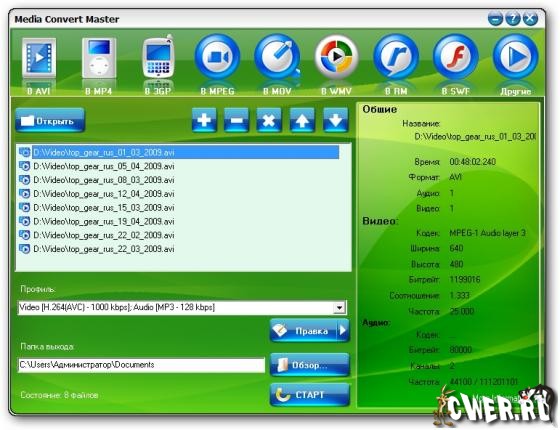Click the Папка выхода path field
The width and height of the screenshot is (560, 430).
141,365
